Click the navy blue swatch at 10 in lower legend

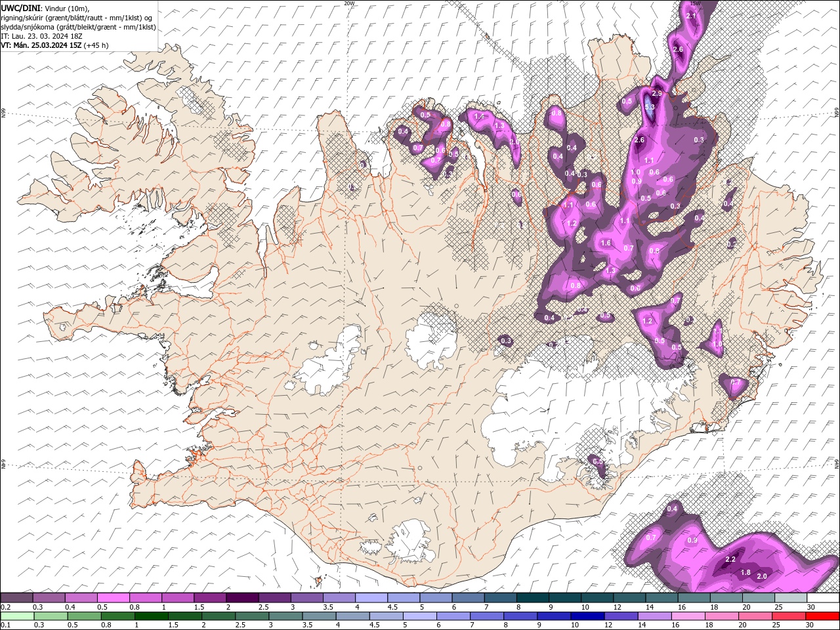pos(587,616)
